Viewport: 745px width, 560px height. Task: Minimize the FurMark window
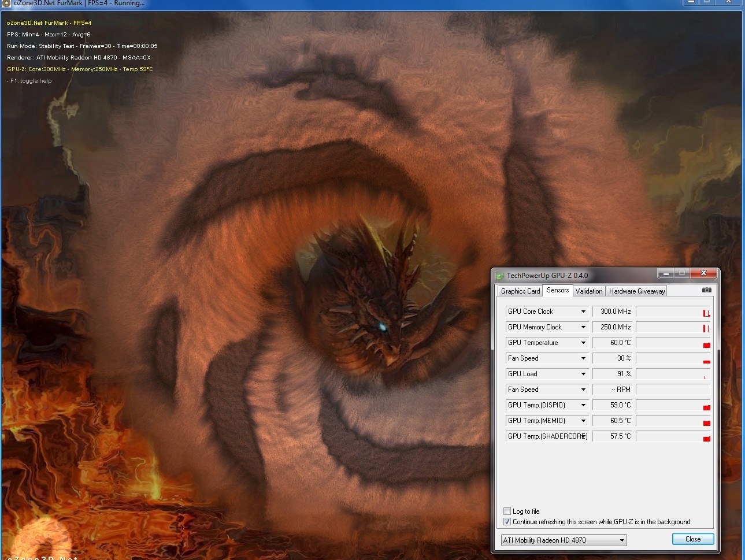click(691, 2)
